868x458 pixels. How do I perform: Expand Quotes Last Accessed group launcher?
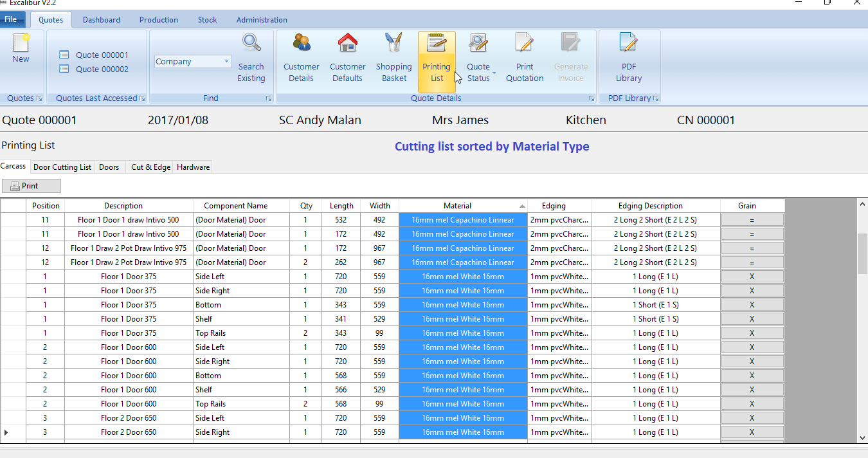tap(142, 98)
